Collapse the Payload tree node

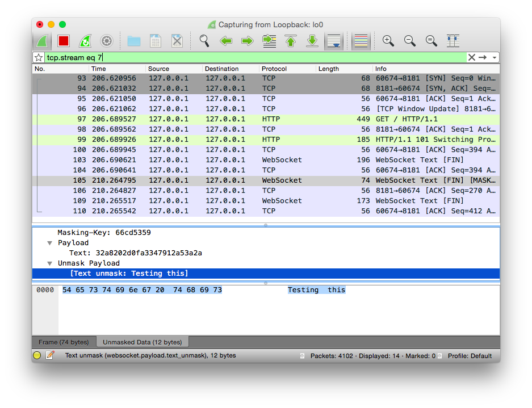pos(50,243)
